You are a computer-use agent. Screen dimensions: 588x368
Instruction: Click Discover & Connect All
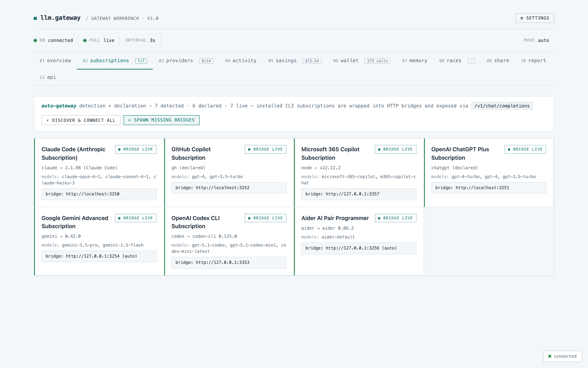point(81,120)
